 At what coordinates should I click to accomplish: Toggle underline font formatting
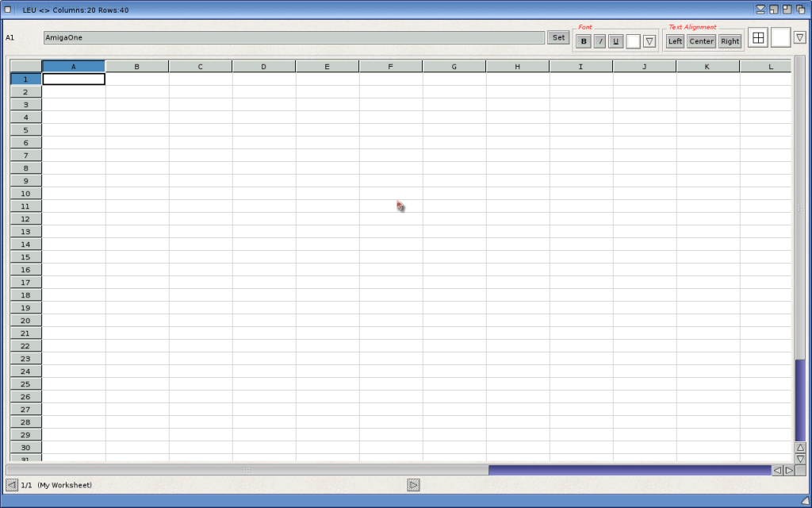[x=615, y=41]
